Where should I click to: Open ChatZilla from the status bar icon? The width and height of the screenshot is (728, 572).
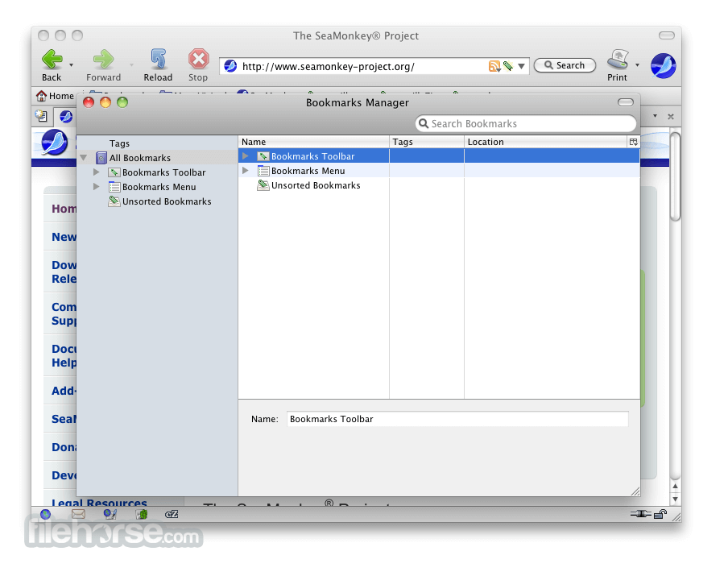coord(172,514)
